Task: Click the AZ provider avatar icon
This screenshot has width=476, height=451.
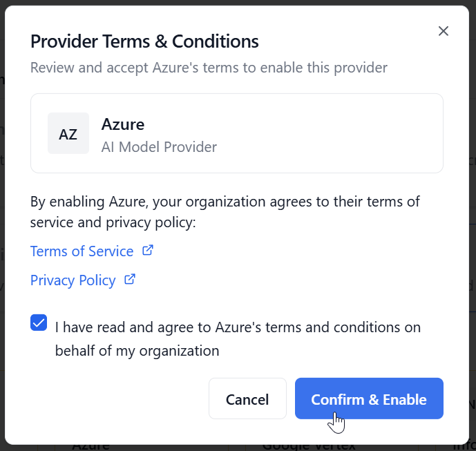Action: [x=68, y=133]
